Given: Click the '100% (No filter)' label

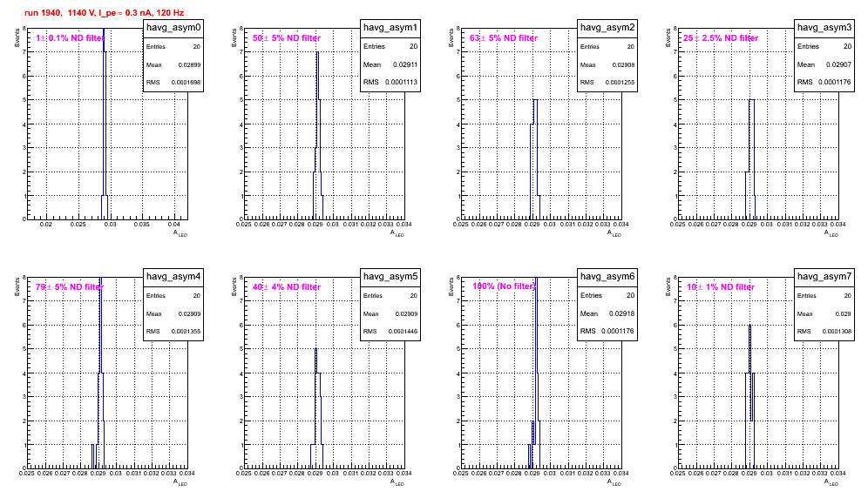Looking at the screenshot, I should (504, 286).
